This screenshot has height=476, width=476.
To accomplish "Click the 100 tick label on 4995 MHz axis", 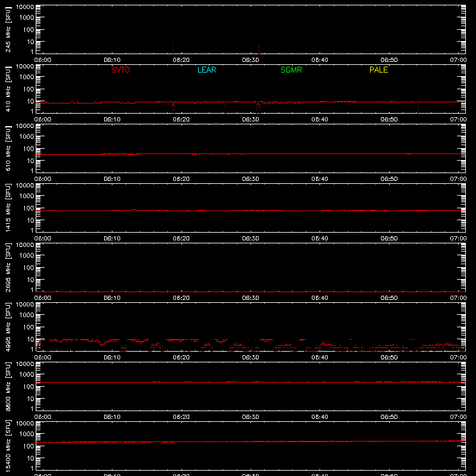I will point(28,327).
